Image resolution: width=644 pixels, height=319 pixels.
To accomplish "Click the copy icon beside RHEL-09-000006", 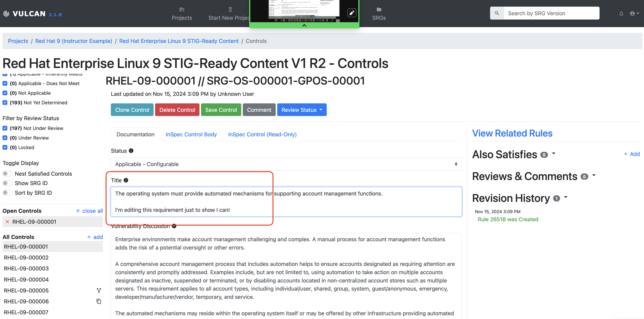I will click(x=99, y=301).
